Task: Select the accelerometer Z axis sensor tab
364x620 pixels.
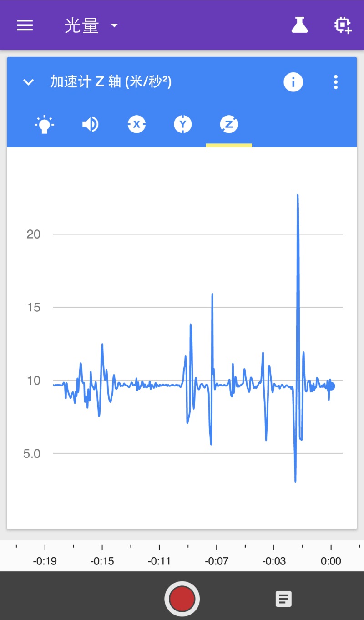Action: pos(229,124)
